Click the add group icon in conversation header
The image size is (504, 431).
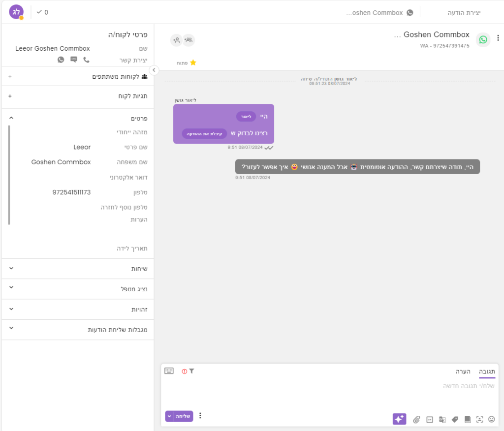[x=189, y=40]
